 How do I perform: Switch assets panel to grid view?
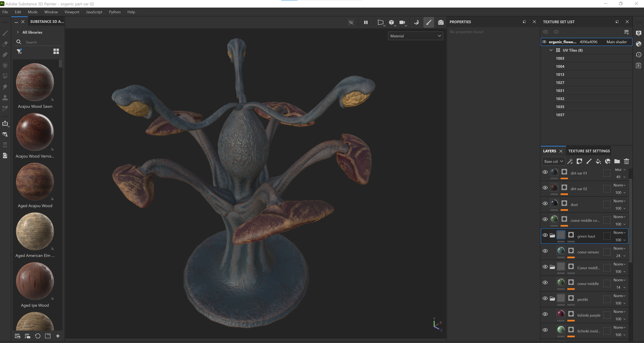pyautogui.click(x=56, y=51)
